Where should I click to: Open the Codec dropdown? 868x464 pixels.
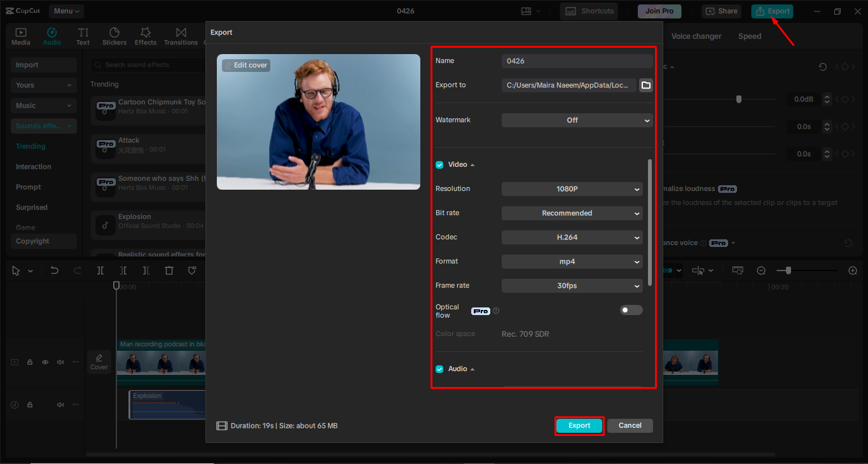[x=572, y=237]
